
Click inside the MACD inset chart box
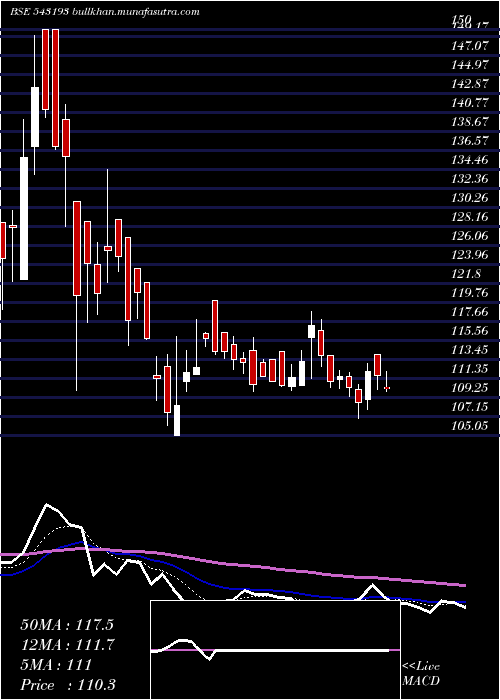275,650
